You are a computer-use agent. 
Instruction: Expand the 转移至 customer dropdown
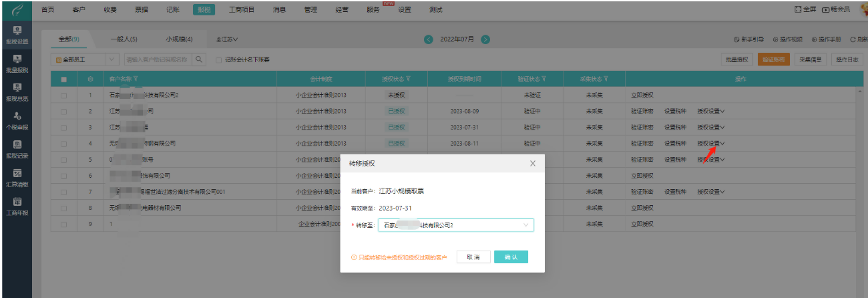point(526,226)
